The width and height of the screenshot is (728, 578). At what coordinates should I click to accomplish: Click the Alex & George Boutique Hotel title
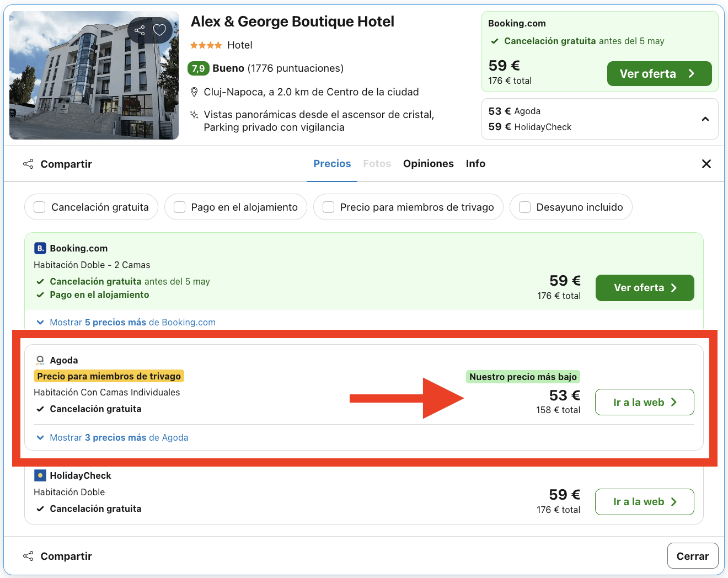point(292,22)
